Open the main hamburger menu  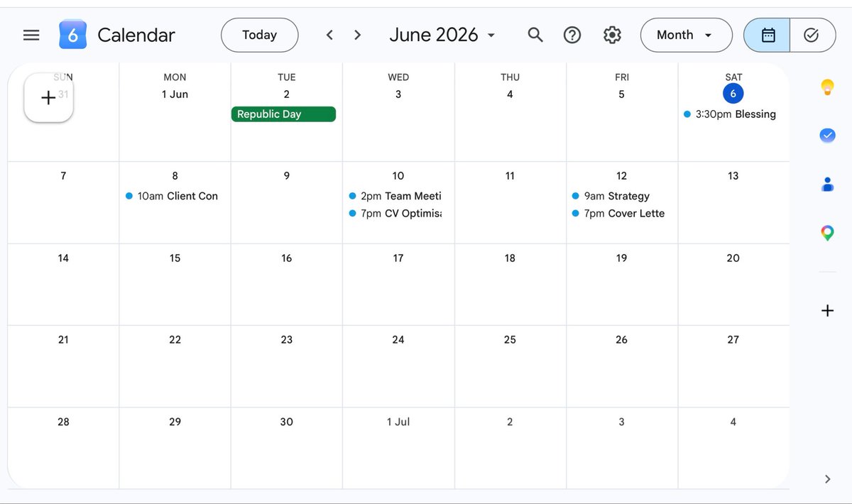[31, 35]
